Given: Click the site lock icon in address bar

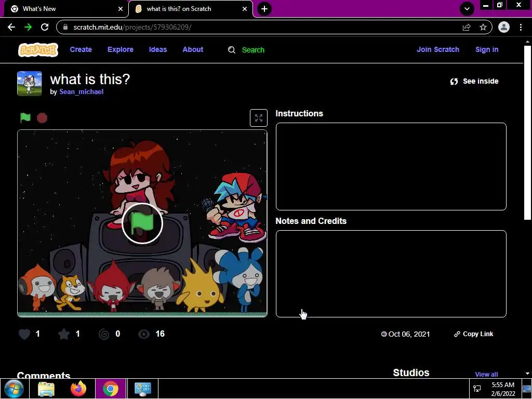Looking at the screenshot, I should (x=66, y=27).
